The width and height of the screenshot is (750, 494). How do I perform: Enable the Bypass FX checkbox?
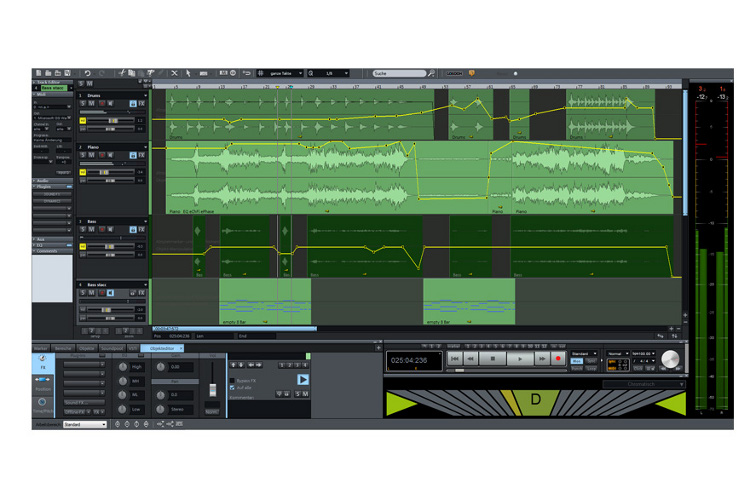(x=232, y=381)
